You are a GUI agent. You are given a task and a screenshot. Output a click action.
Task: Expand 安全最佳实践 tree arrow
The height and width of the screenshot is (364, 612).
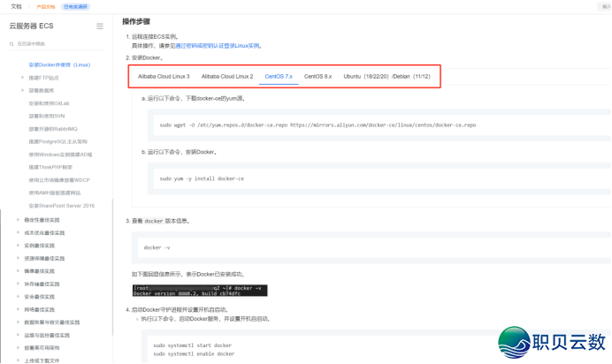18,297
